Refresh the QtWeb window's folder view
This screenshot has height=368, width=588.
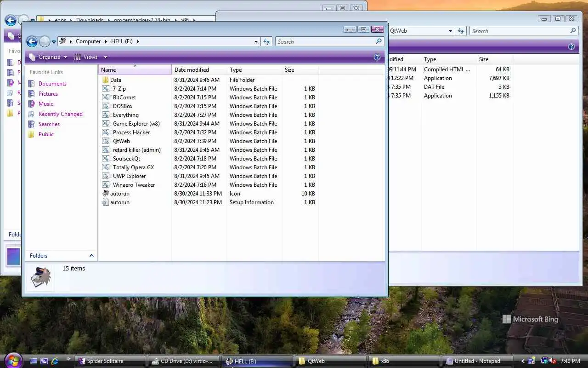pos(461,31)
